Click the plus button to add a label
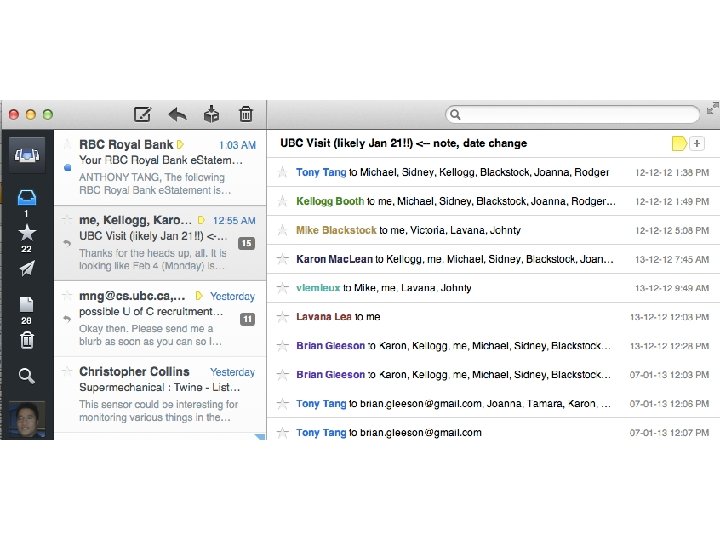Viewport: 720px width, 540px height. (697, 143)
